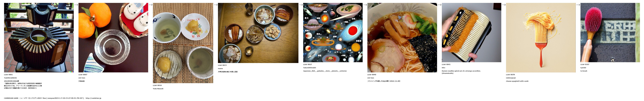Open the galaxies and planets dish image
The width and height of the screenshot is (644, 101).
pos(333,33)
